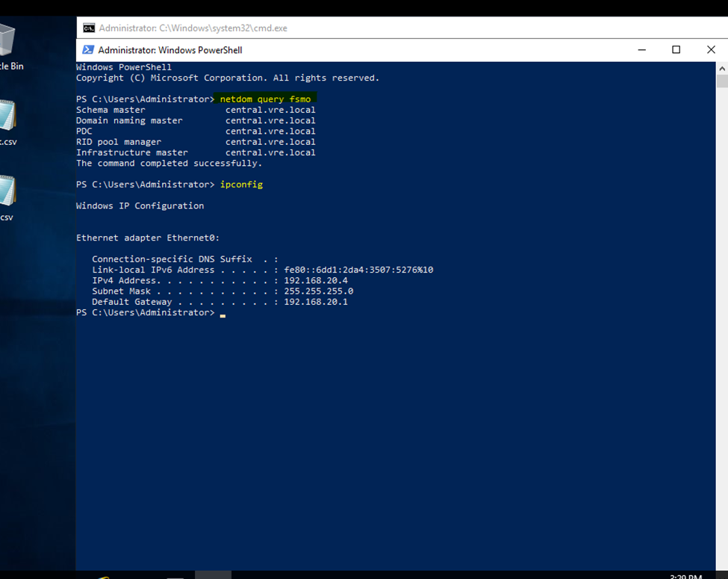This screenshot has height=579, width=728.
Task: Bring the cmd.exe window title bar forward
Action: coord(373,28)
